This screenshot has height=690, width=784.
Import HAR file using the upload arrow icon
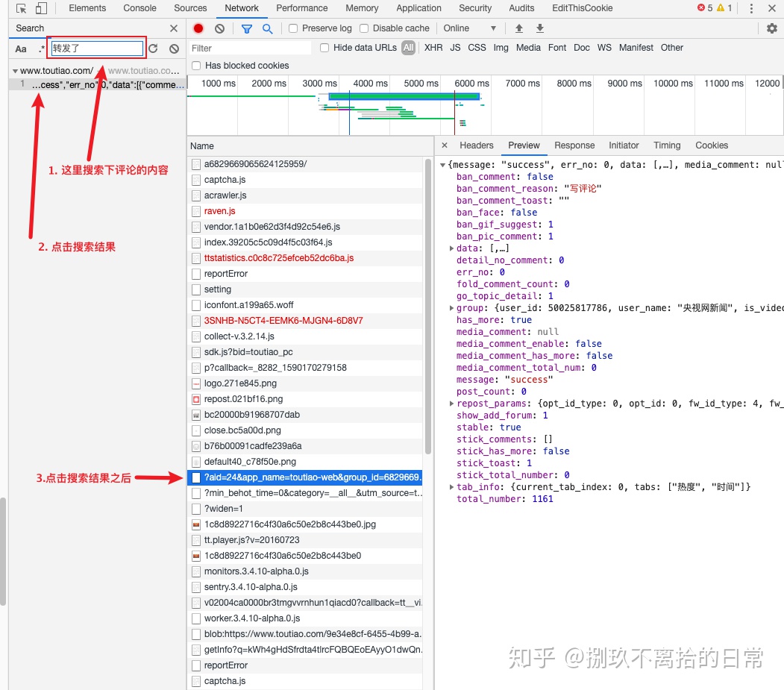518,28
